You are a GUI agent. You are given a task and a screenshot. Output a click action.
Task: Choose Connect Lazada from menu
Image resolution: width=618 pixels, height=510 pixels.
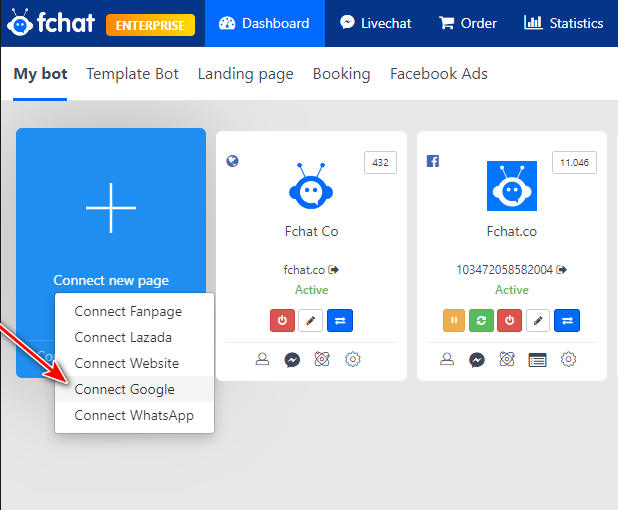pos(134,337)
